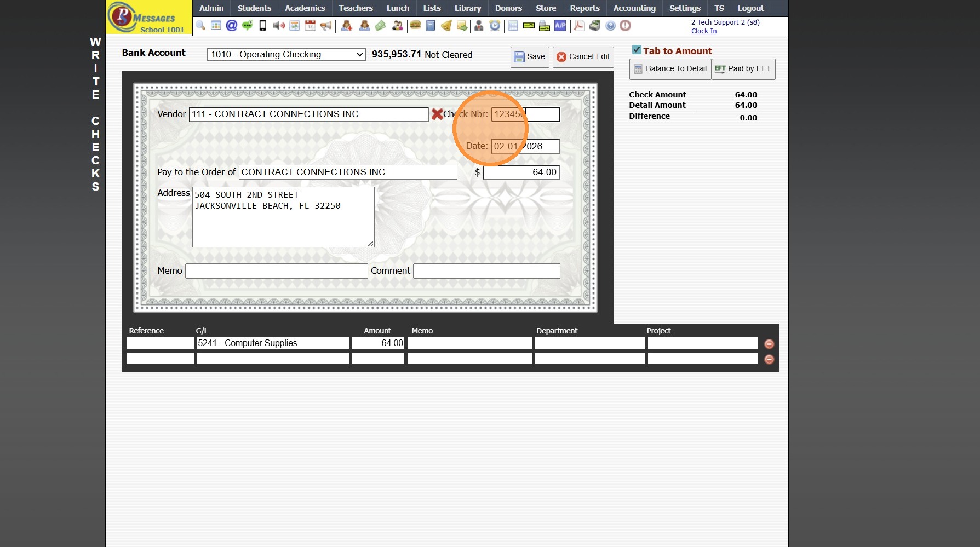This screenshot has height=547, width=980.
Task: Click the Paid by EFT button
Action: 743,69
